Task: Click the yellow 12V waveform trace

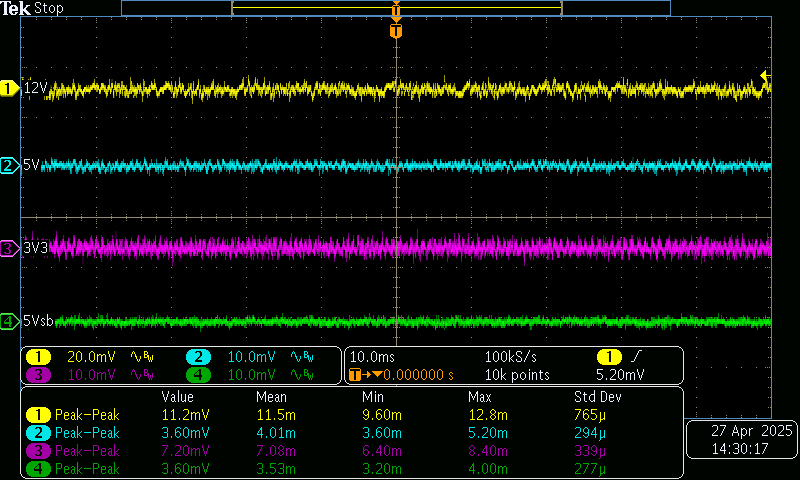Action: click(408, 89)
